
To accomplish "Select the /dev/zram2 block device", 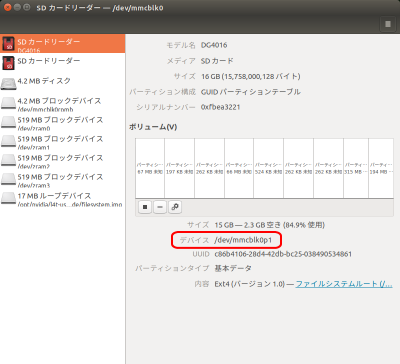I will pos(62,161).
